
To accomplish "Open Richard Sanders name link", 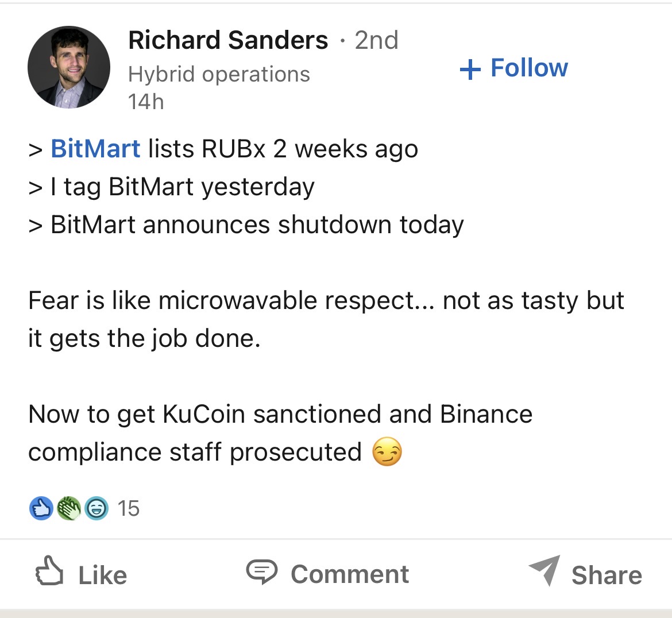I will pyautogui.click(x=228, y=40).
